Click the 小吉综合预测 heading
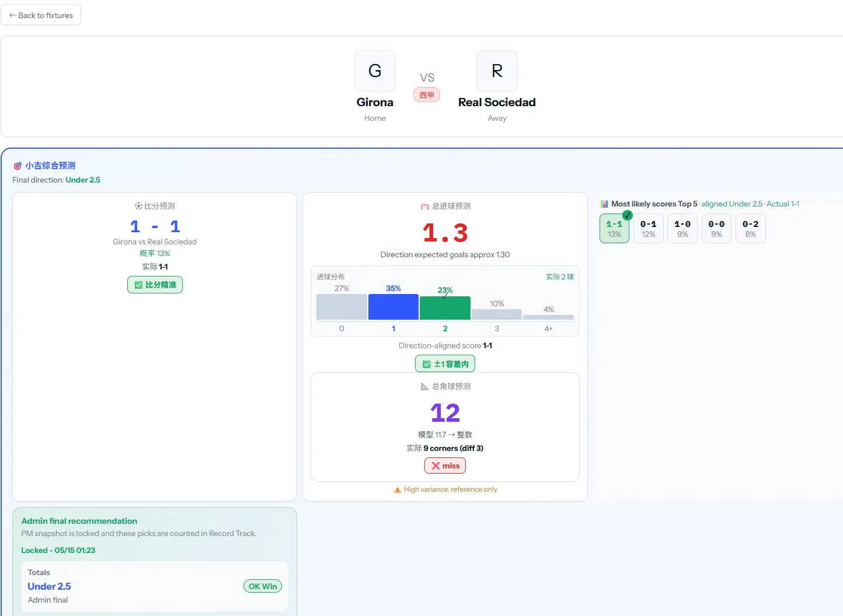Screen dimensions: 843x616 tap(50, 166)
